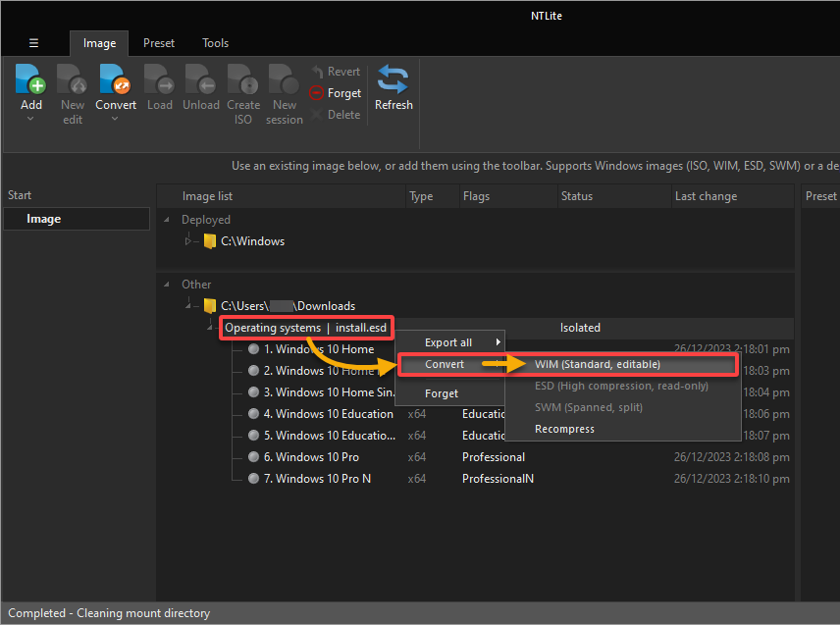Screen dimensions: 840x625
Task: Click the disc icon for Windows 10 Education
Action: (x=254, y=414)
